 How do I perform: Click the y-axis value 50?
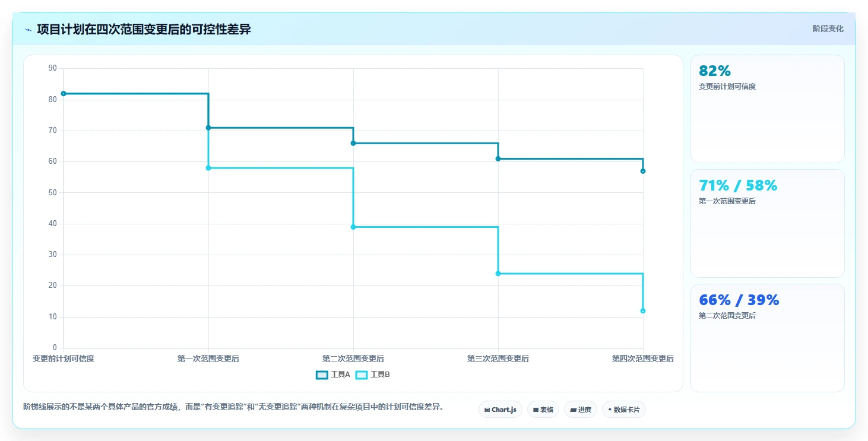pyautogui.click(x=52, y=192)
